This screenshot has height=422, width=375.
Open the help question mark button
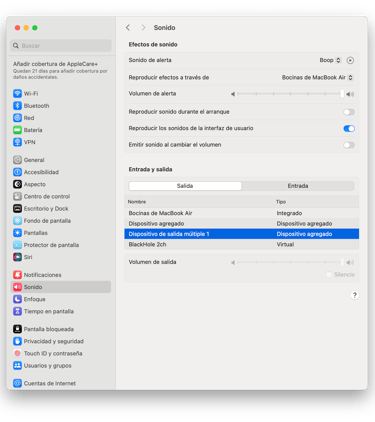coord(355,295)
